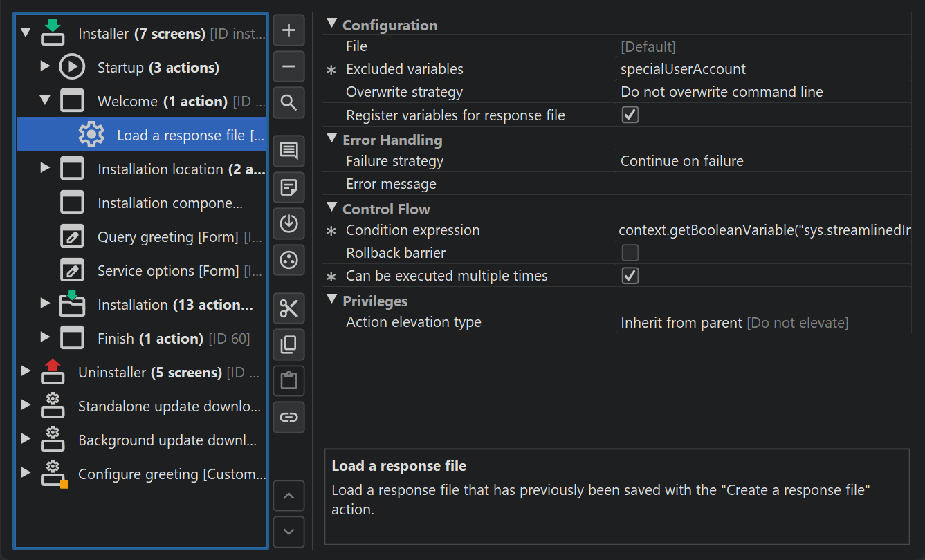Image resolution: width=925 pixels, height=560 pixels.
Task: Click the chain link icon
Action: [289, 417]
